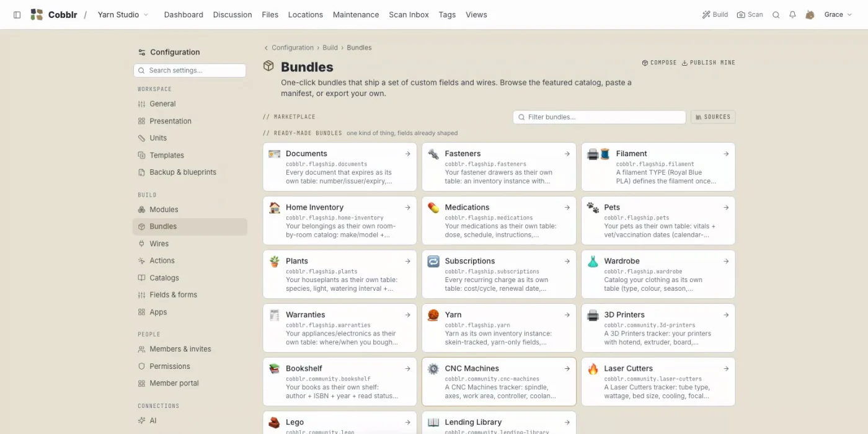Image resolution: width=868 pixels, height=434 pixels.
Task: Switch to the Views tab
Action: pyautogui.click(x=476, y=15)
